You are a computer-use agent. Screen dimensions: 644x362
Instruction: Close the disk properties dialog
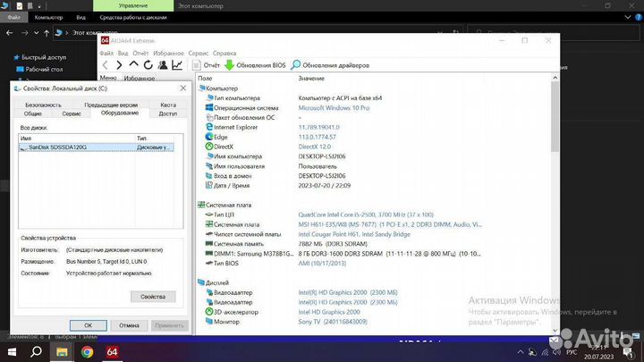183,88
